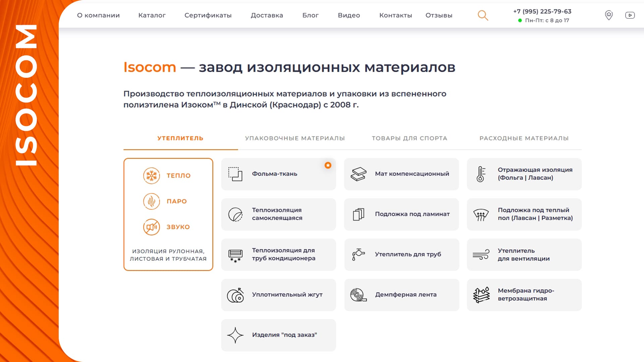The height and width of the screenshot is (362, 644).
Task: Click the Пн-Пт: с 8 до 17 hours text
Action: pyautogui.click(x=547, y=20)
